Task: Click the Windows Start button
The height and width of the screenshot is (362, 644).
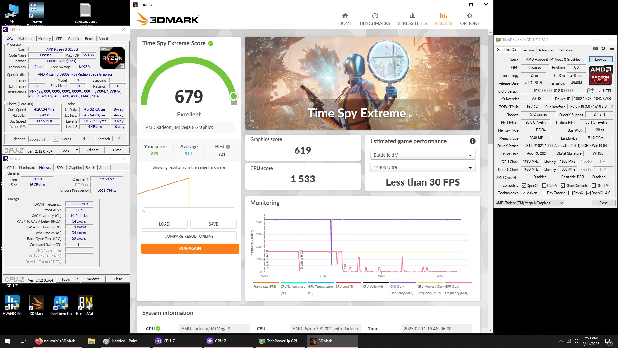Action: click(x=8, y=341)
